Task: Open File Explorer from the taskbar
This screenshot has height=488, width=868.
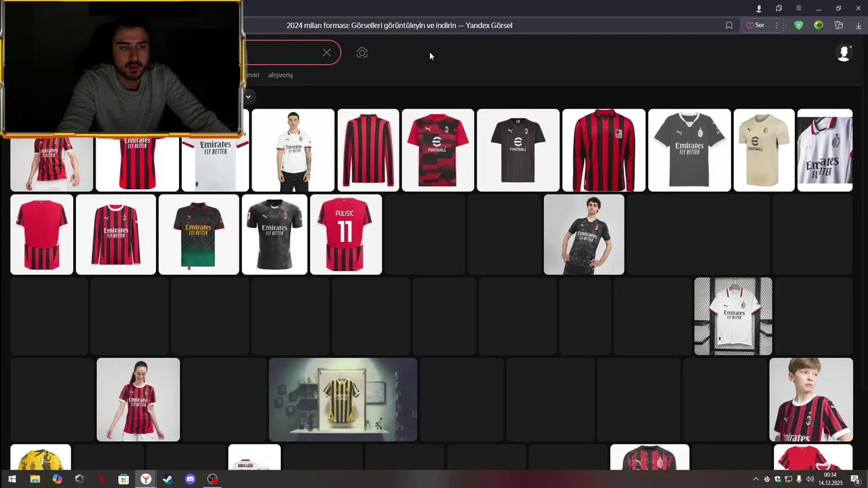Action: point(35,479)
